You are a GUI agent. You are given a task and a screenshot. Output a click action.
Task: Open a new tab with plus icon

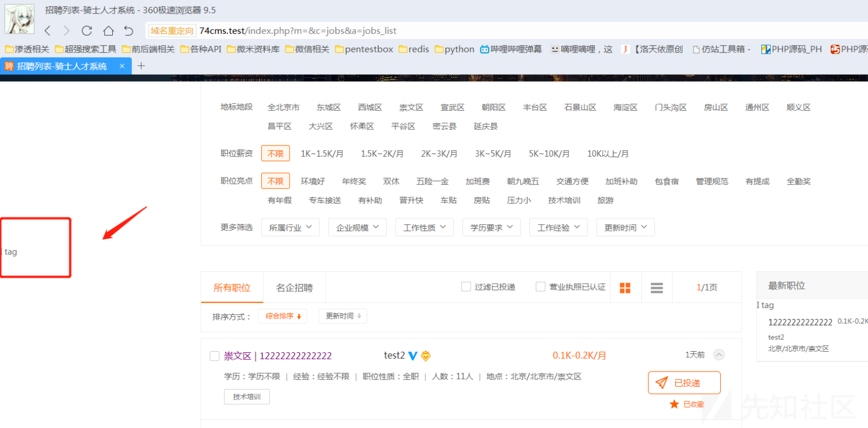pyautogui.click(x=141, y=66)
